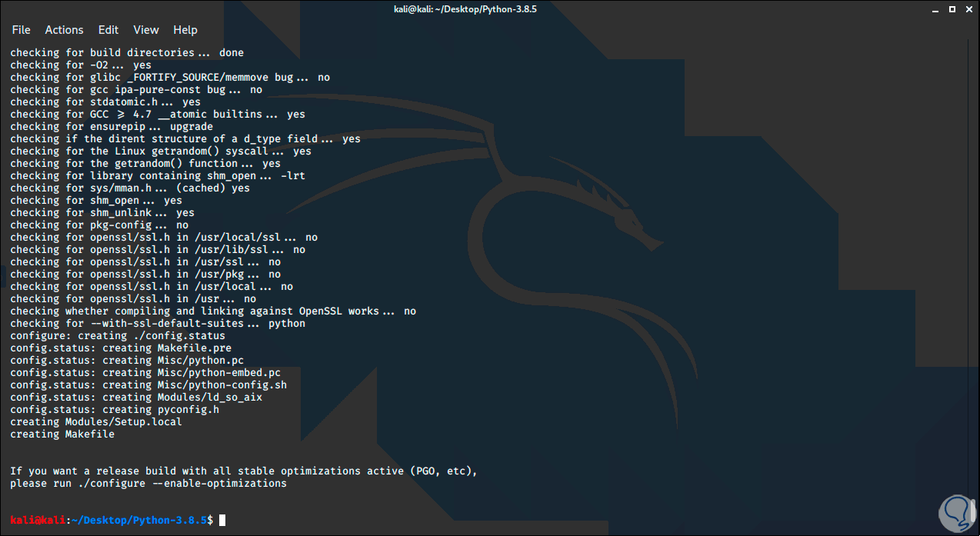Click 'creating Modules/Setup.local' line

(96, 422)
